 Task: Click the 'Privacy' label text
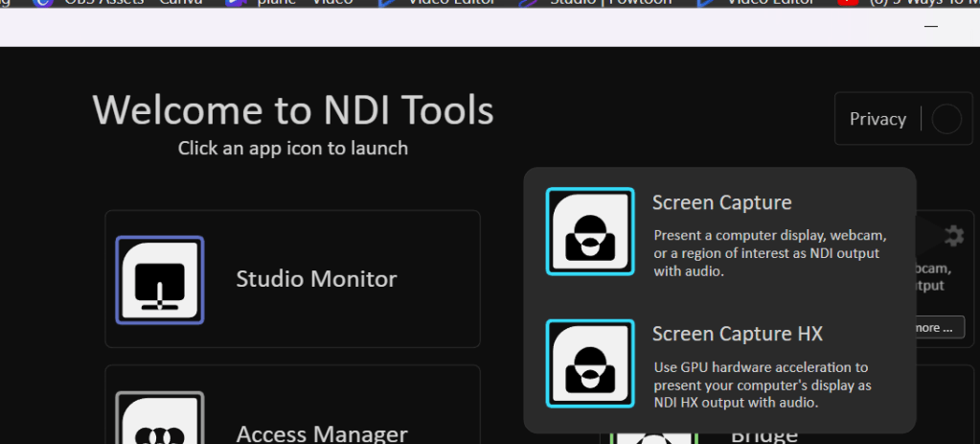[877, 120]
